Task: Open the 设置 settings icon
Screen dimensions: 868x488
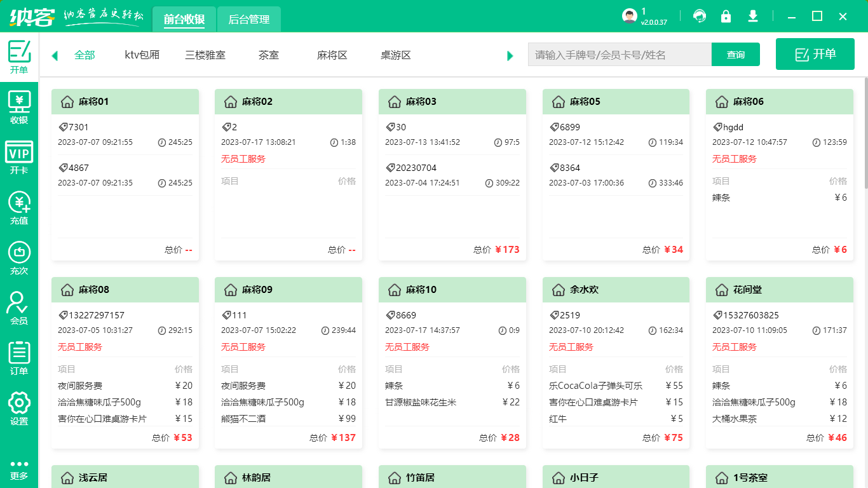Action: pos(19,407)
